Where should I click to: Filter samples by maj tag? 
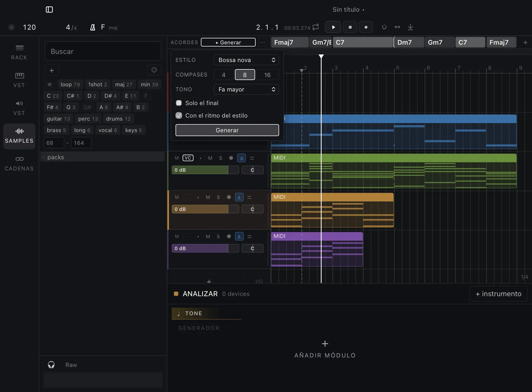(x=123, y=84)
